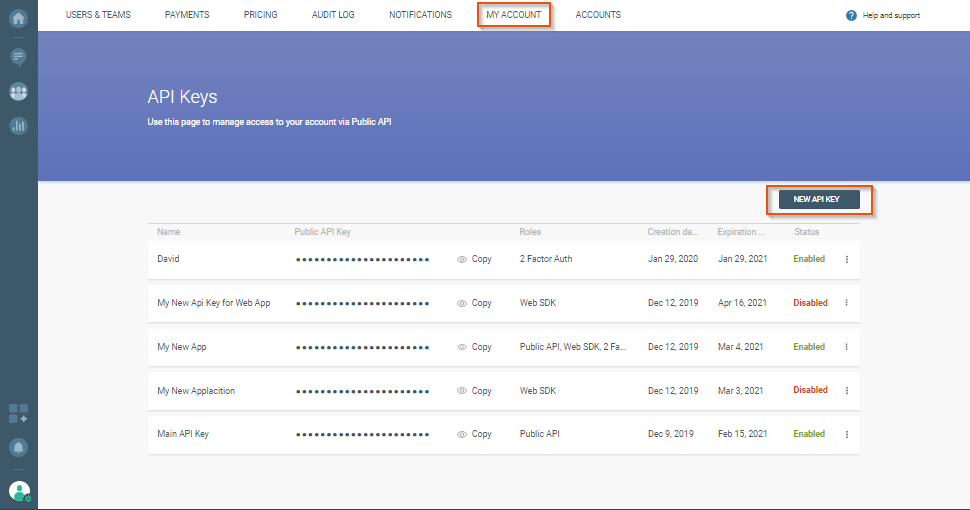Go to the Users & Teams tab
Image resolution: width=970 pixels, height=510 pixels.
98,15
